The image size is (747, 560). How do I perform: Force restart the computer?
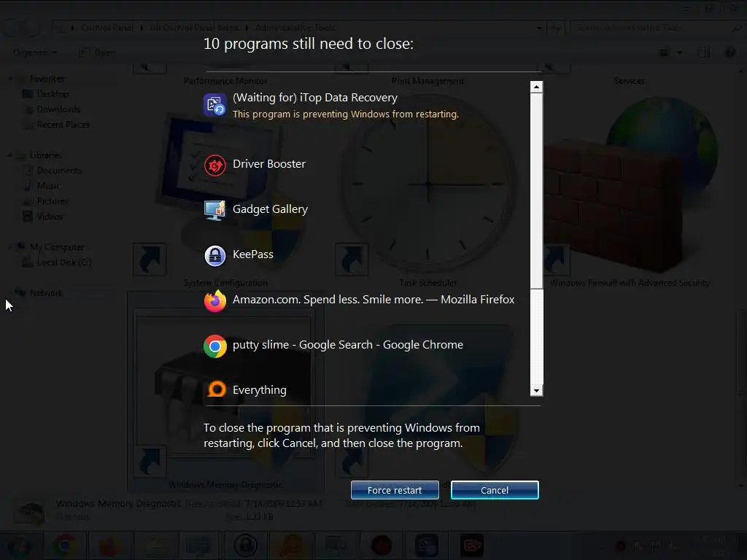pos(395,490)
